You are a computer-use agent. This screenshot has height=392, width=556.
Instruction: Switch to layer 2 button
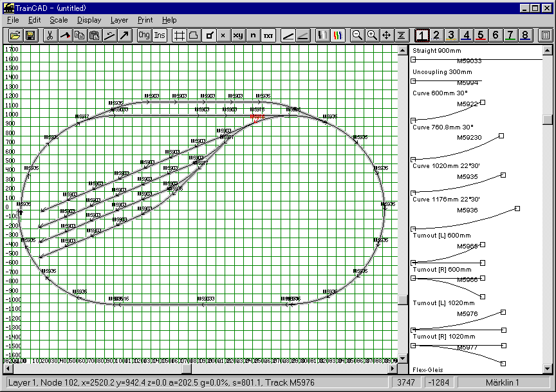[436, 35]
